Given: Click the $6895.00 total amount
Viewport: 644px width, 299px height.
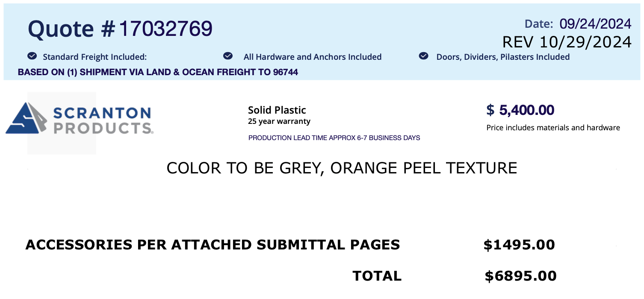Looking at the screenshot, I should tap(520, 276).
